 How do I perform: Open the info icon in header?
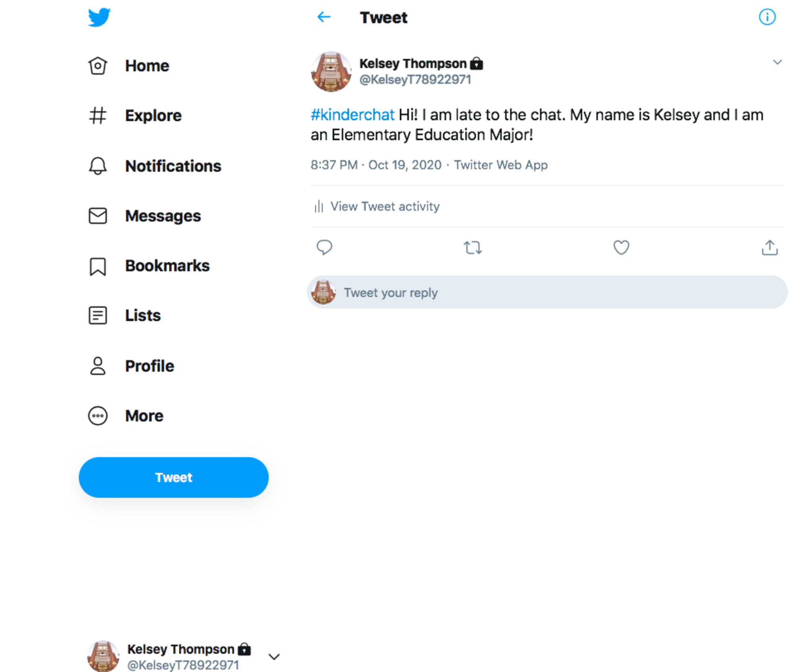[767, 17]
